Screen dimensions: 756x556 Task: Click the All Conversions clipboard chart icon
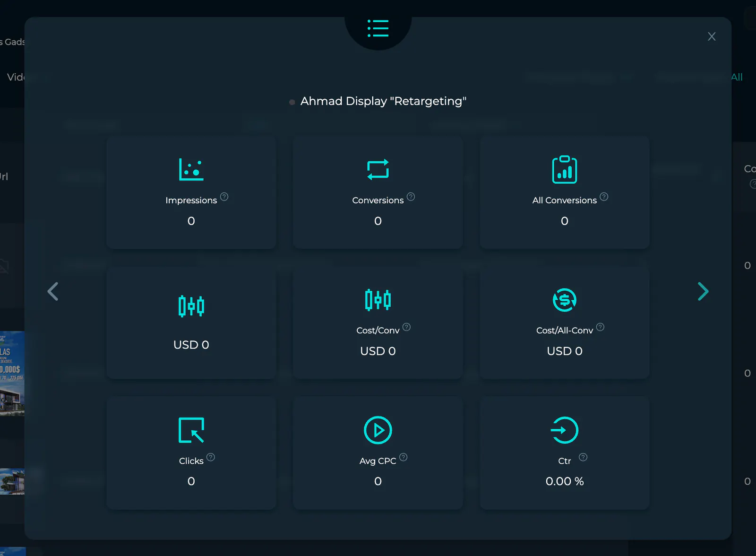pos(565,169)
